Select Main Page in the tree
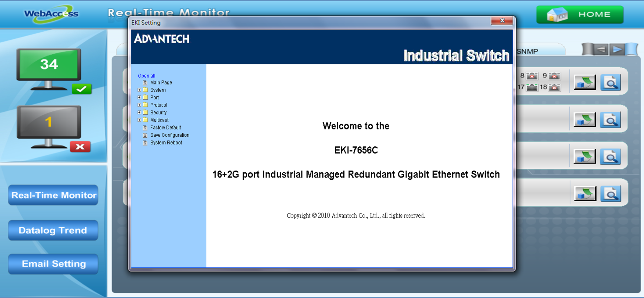The width and height of the screenshot is (644, 298). (161, 83)
